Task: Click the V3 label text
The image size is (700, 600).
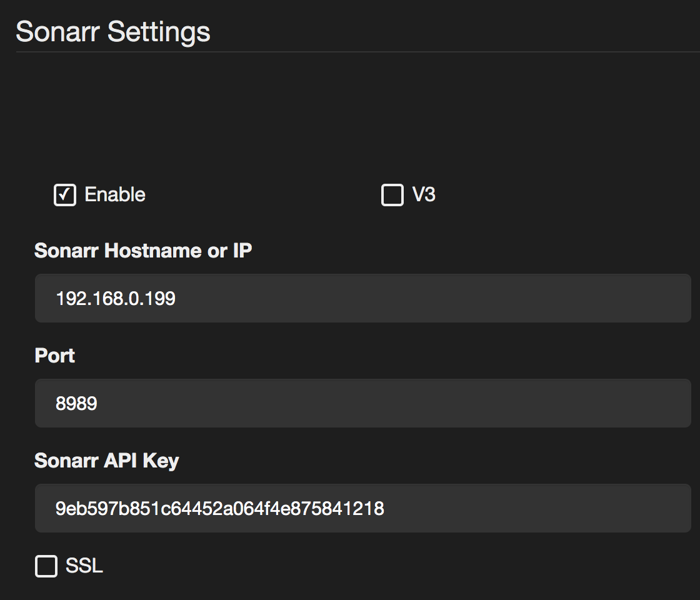Action: [425, 195]
